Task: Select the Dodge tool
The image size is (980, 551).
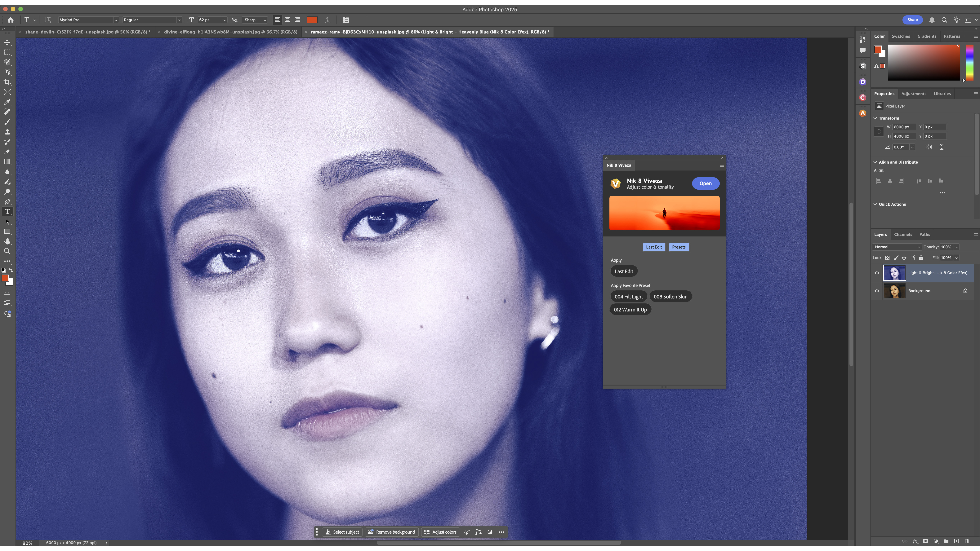Action: (x=7, y=192)
